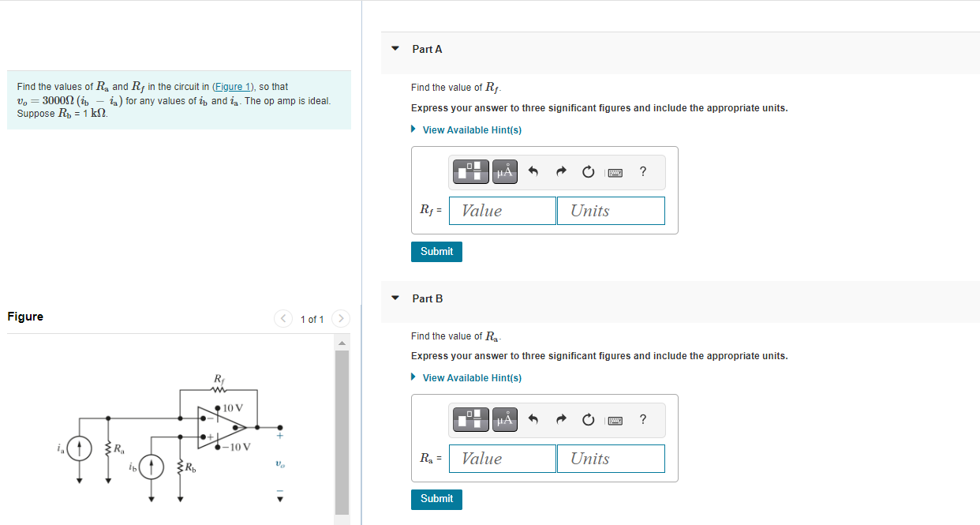Image resolution: width=980 pixels, height=525 pixels.
Task: Select the μÅ units menu in Part B
Action: tap(504, 419)
